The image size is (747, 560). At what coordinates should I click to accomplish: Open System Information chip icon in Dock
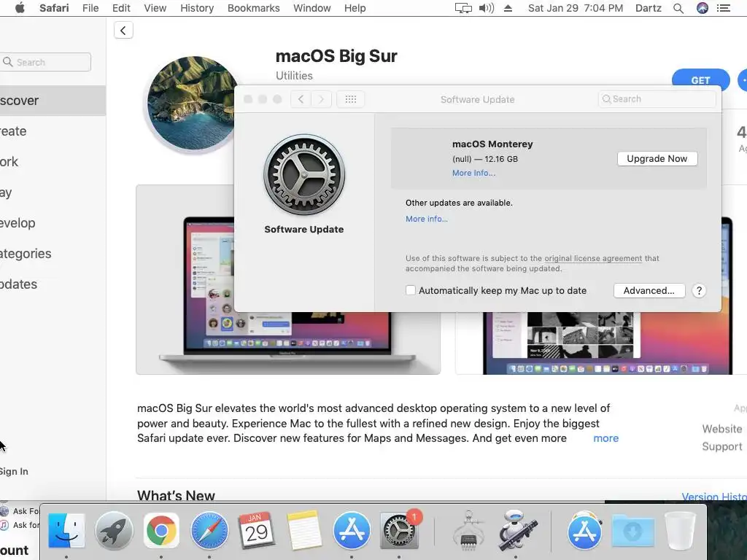click(468, 530)
